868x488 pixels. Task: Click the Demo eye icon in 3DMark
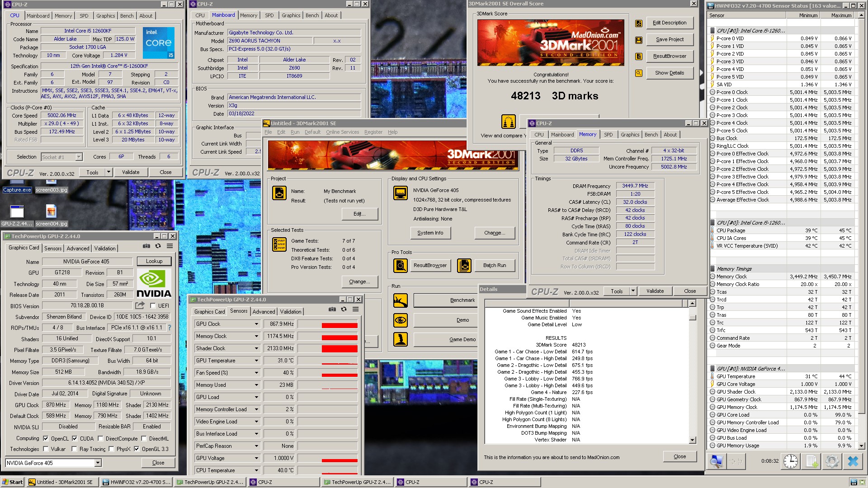click(x=400, y=320)
